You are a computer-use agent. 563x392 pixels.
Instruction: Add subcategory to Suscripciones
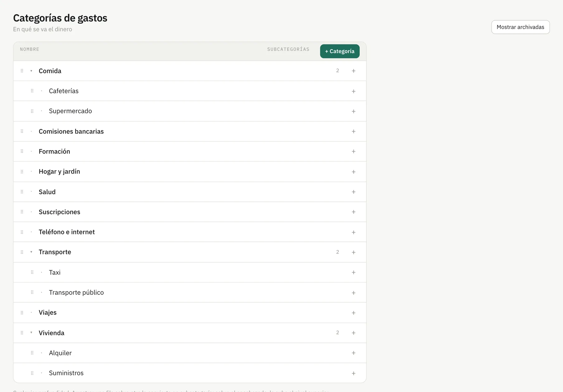353,212
